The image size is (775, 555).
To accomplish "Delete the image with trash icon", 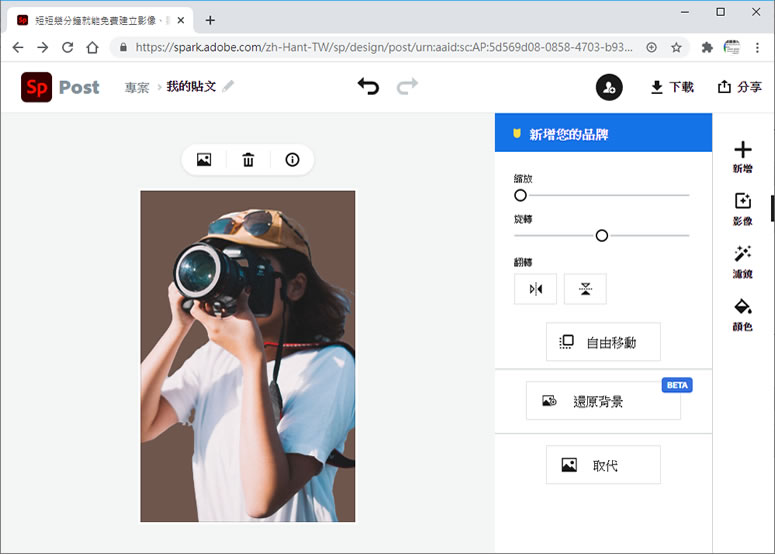I will pos(248,160).
